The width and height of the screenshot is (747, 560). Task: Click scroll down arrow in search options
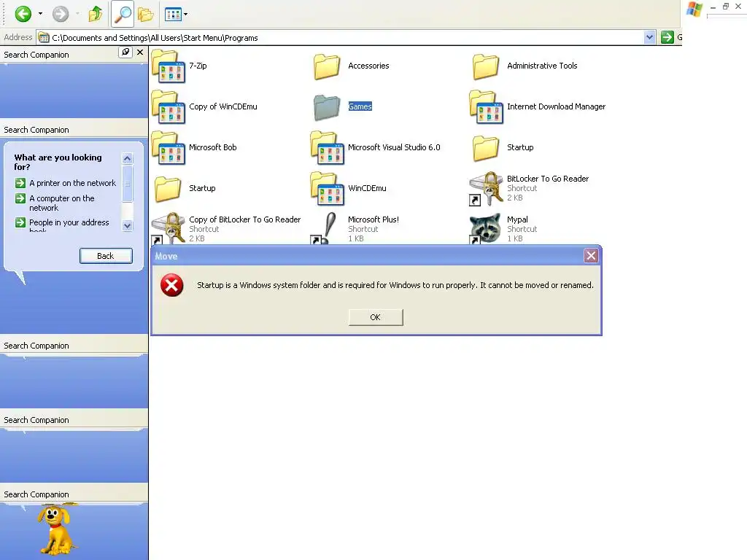pyautogui.click(x=127, y=226)
